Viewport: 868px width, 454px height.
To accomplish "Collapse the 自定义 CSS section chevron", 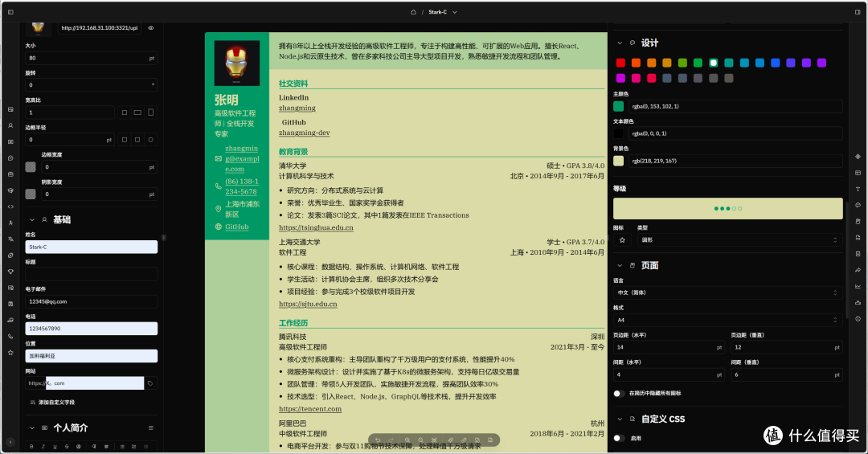I will pyautogui.click(x=620, y=419).
